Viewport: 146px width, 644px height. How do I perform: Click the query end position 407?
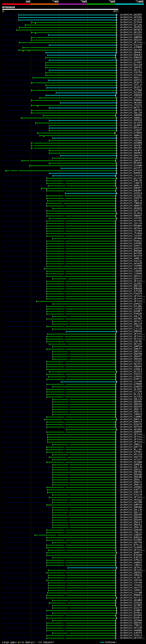coord(115,11)
